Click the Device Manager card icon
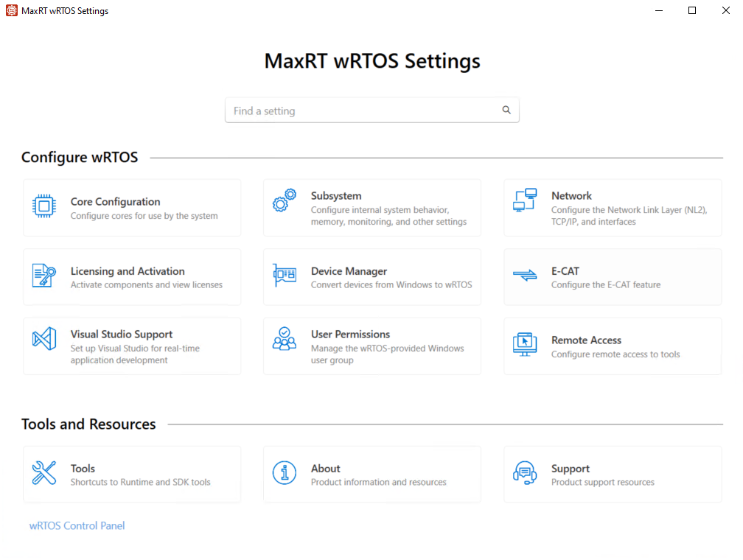 [x=285, y=276]
